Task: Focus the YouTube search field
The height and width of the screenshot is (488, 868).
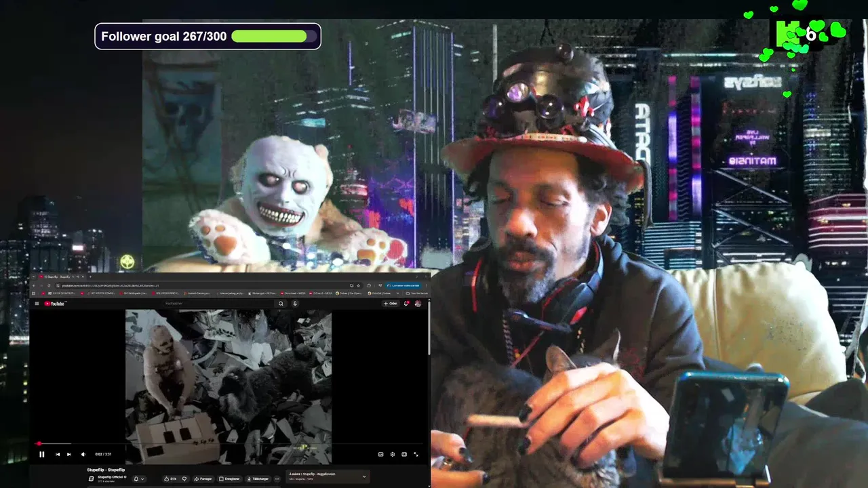Action: click(218, 304)
